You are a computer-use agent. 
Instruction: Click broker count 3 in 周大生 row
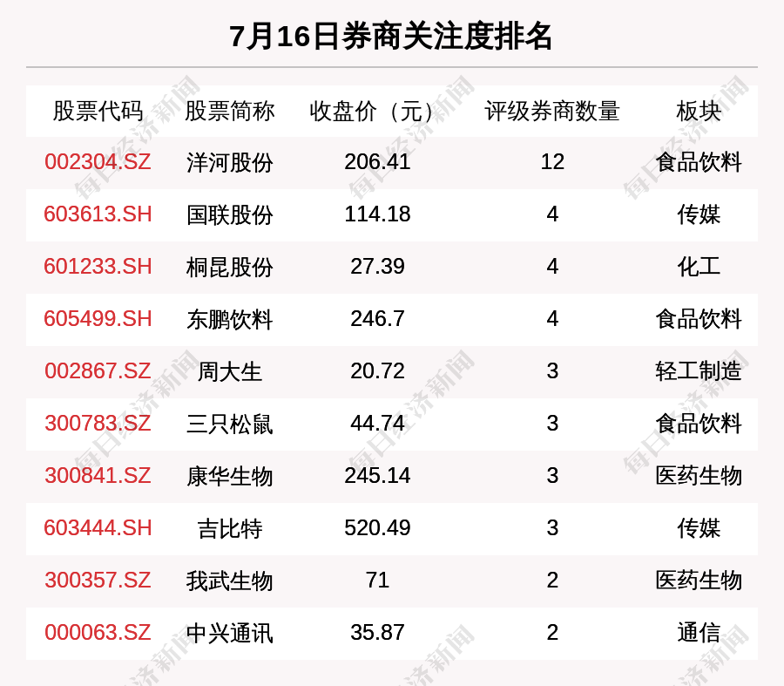coord(552,371)
